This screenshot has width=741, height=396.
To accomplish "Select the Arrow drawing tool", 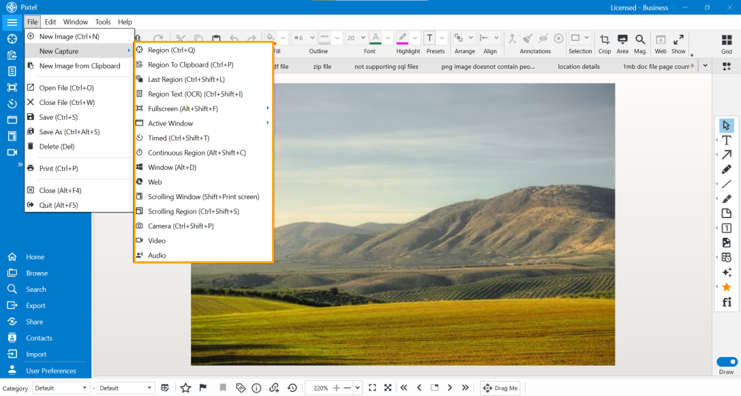I will coord(726,155).
